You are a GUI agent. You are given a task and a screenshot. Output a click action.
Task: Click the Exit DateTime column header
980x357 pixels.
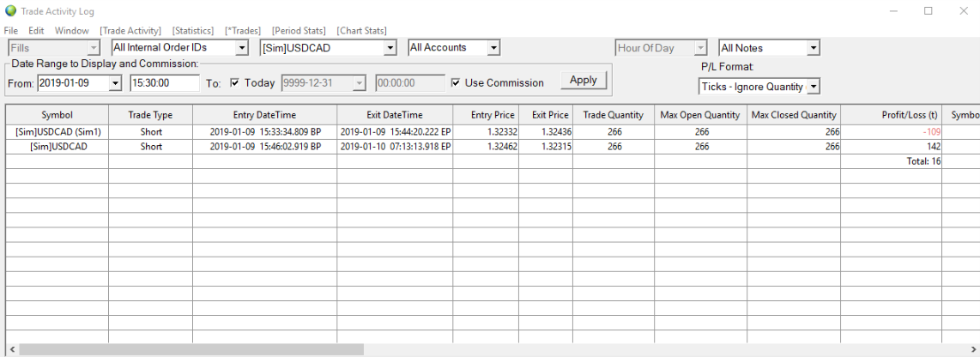[395, 115]
